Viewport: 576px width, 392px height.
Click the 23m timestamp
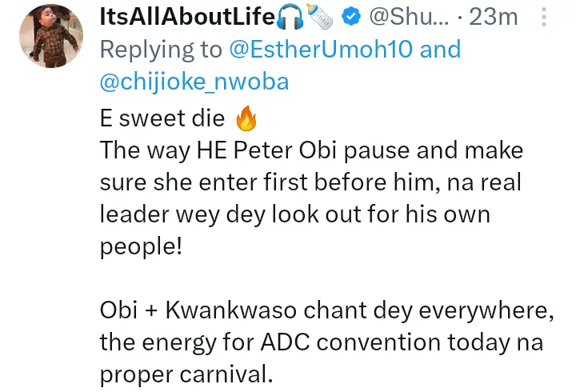pos(493,16)
